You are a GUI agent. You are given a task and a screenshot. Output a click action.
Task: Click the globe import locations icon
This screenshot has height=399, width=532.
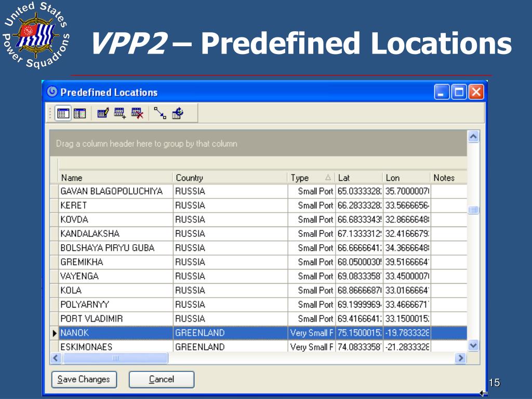[178, 113]
